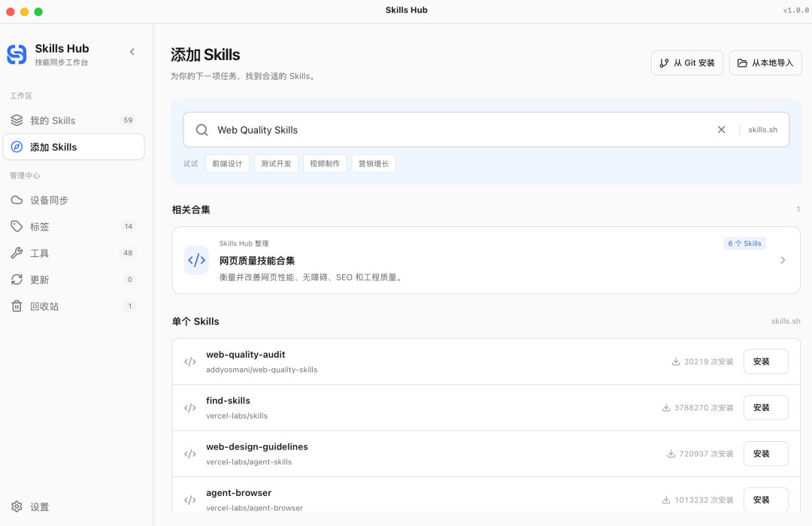Install the agent-browser skill
This screenshot has height=526, width=812.
point(766,500)
